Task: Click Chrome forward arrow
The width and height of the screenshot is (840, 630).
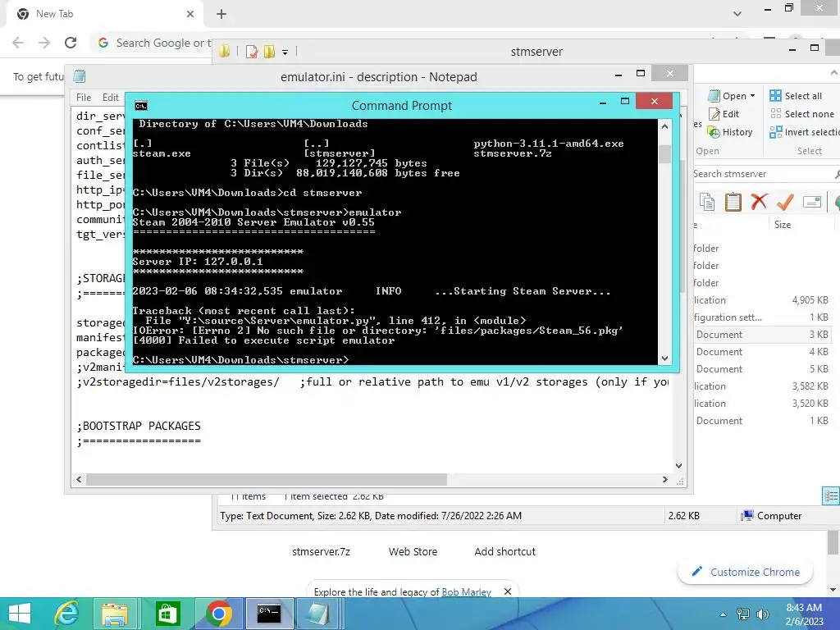Action: pos(44,43)
